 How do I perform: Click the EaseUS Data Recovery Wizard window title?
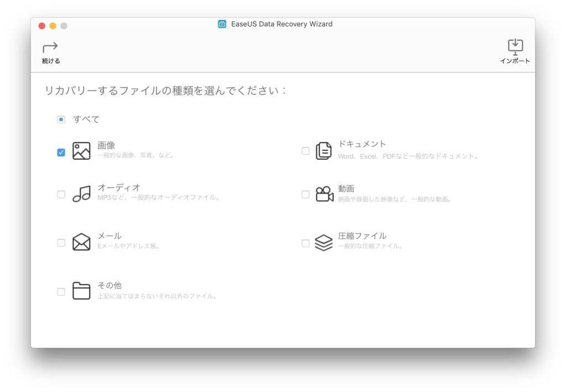pyautogui.click(x=281, y=24)
